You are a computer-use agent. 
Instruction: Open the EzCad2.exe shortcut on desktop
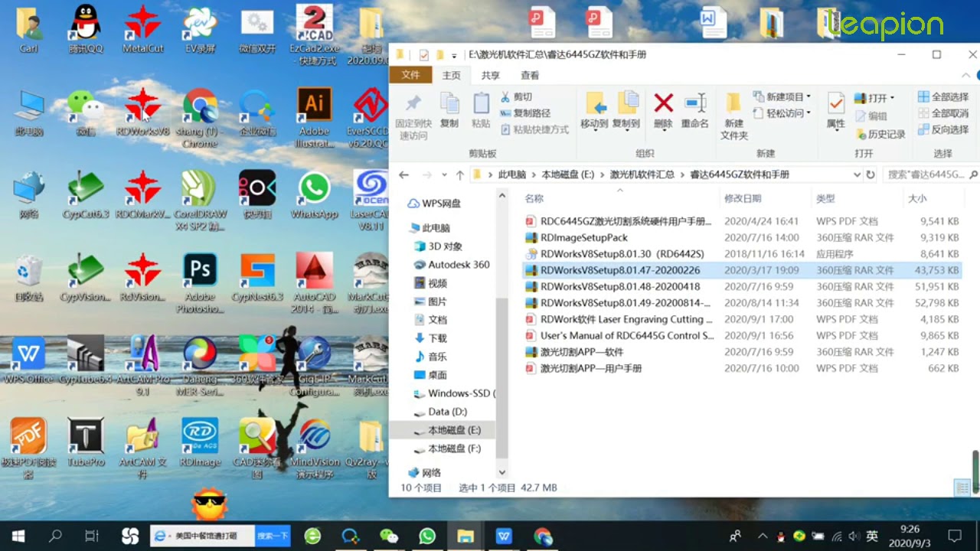(x=314, y=34)
